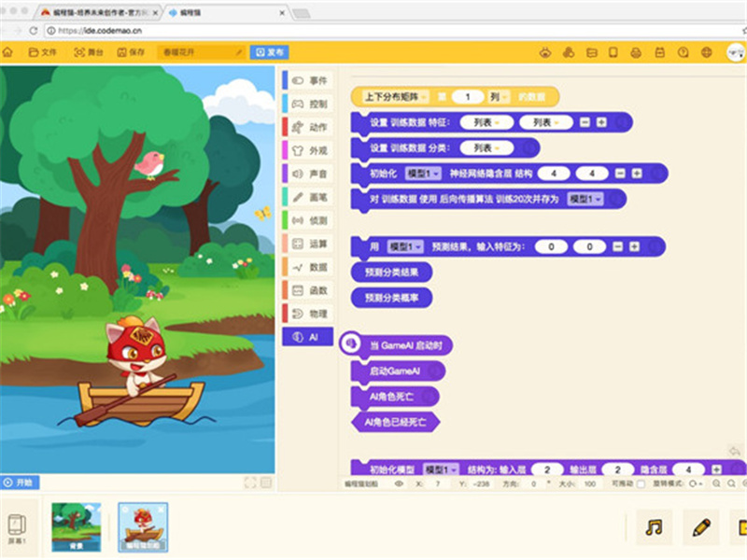Open the mobile device preview icon

(613, 52)
